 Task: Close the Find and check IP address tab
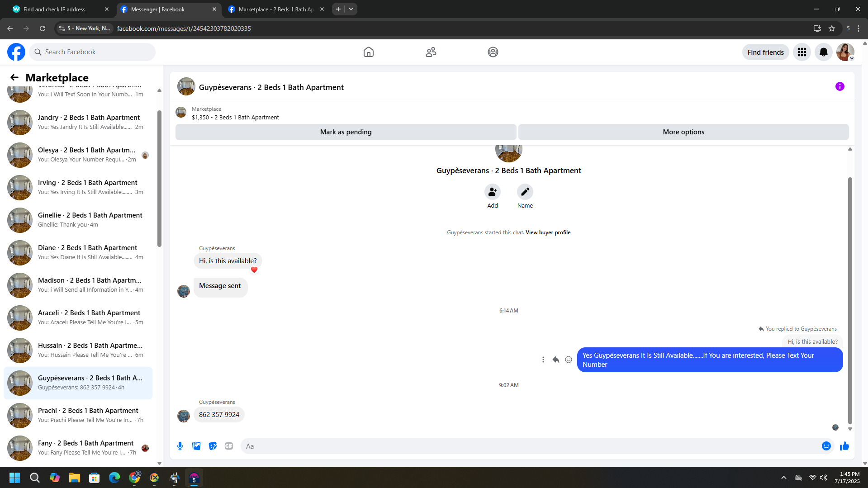(x=107, y=9)
